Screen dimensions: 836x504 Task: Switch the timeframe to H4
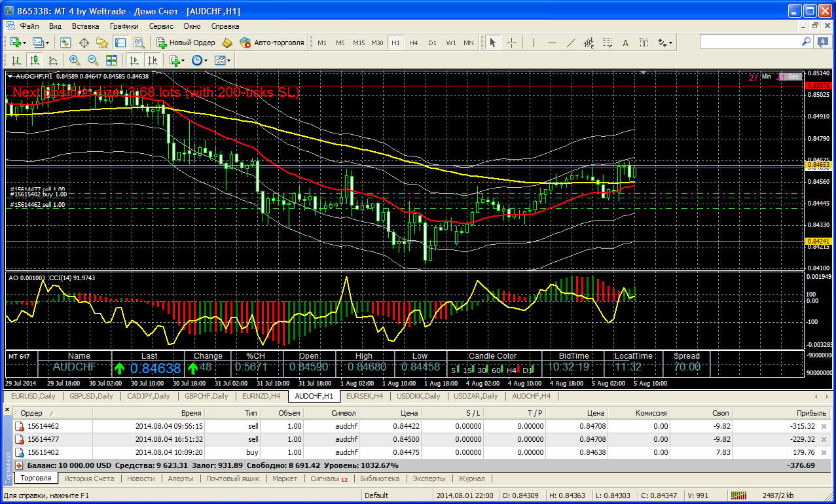413,43
